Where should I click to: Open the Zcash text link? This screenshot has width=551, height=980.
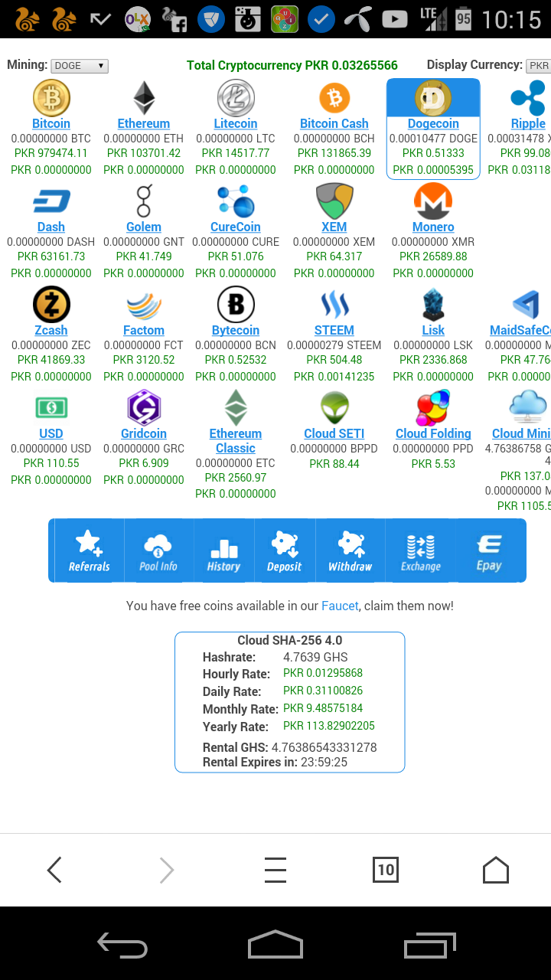[51, 330]
